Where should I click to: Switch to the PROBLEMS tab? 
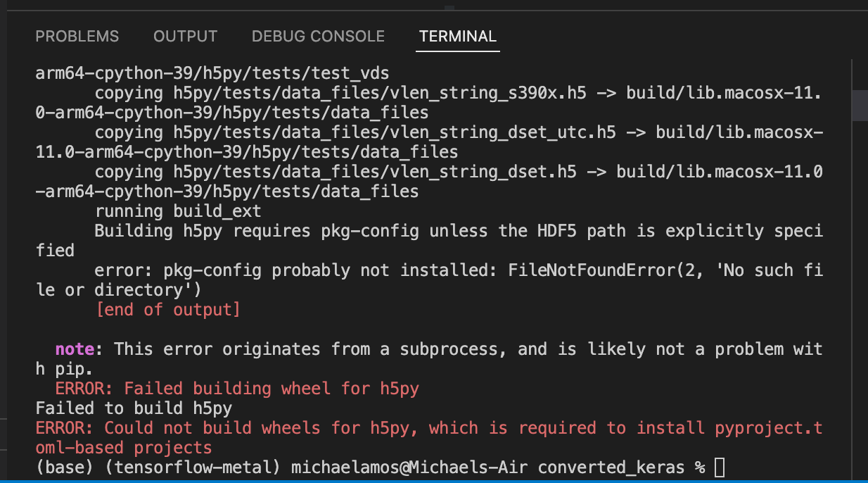tap(77, 37)
